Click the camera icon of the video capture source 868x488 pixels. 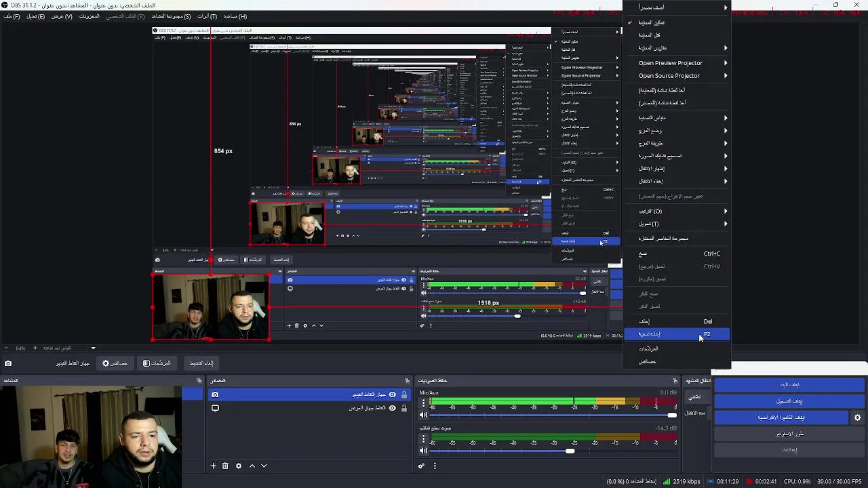[215, 394]
